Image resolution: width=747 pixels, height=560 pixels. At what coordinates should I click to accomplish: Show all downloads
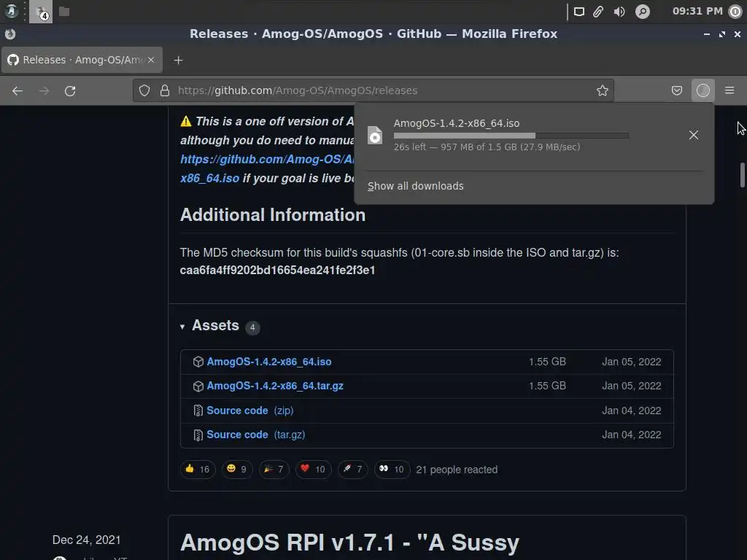415,186
